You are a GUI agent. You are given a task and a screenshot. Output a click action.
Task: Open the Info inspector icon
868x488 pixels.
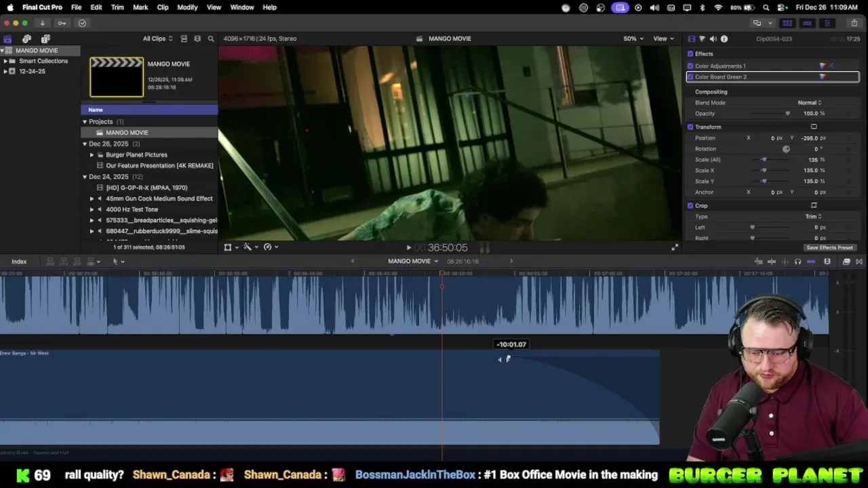click(x=724, y=39)
